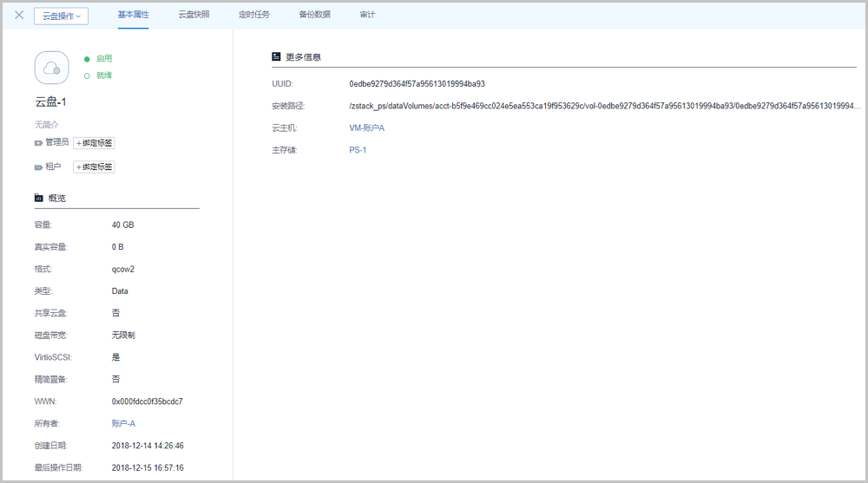Switch to the 云盘快照 tab

click(194, 15)
